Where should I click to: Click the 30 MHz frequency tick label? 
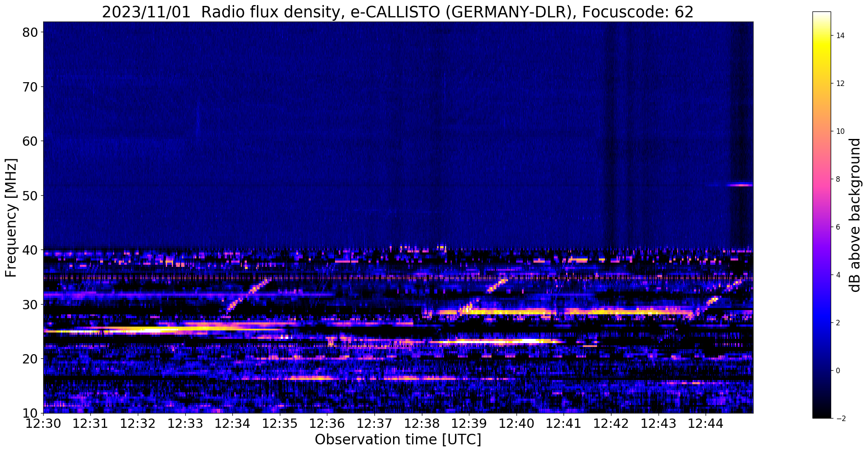tap(30, 305)
